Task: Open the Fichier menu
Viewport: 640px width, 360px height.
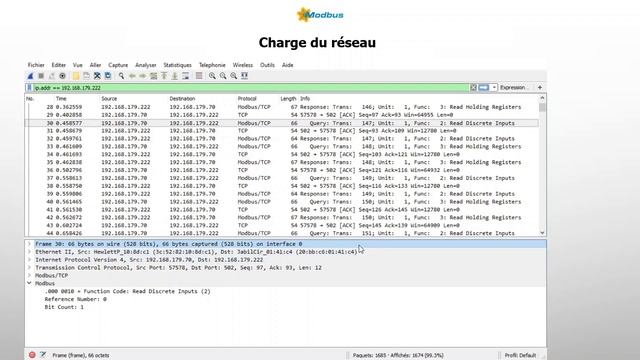Action: (x=36, y=65)
